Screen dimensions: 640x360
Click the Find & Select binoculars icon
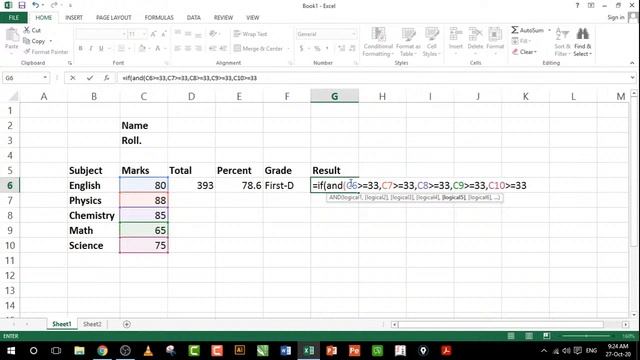[x=582, y=34]
